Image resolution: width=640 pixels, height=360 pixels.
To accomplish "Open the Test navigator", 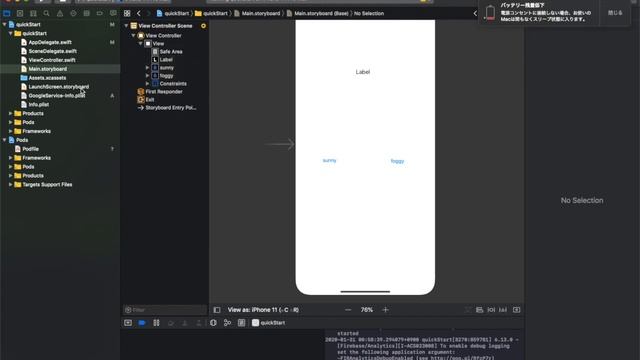I will 73,13.
